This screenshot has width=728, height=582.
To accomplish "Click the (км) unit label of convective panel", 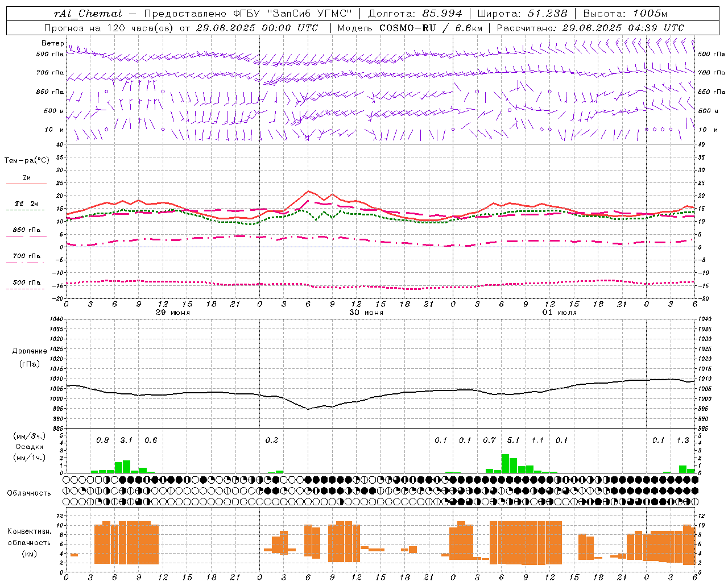I will pyautogui.click(x=30, y=554).
